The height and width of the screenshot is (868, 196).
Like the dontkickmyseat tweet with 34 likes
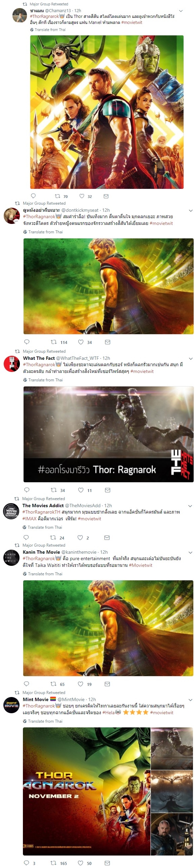click(x=81, y=342)
